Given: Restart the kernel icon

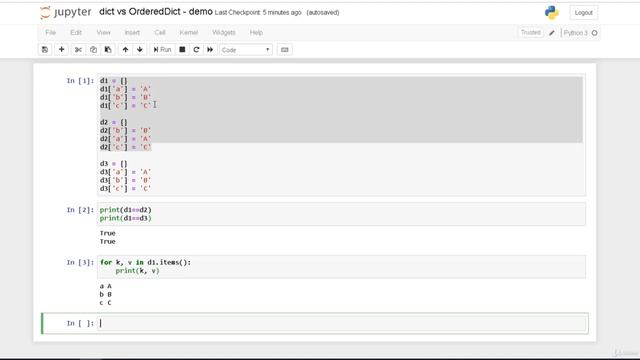Looking at the screenshot, I should click(x=196, y=50).
